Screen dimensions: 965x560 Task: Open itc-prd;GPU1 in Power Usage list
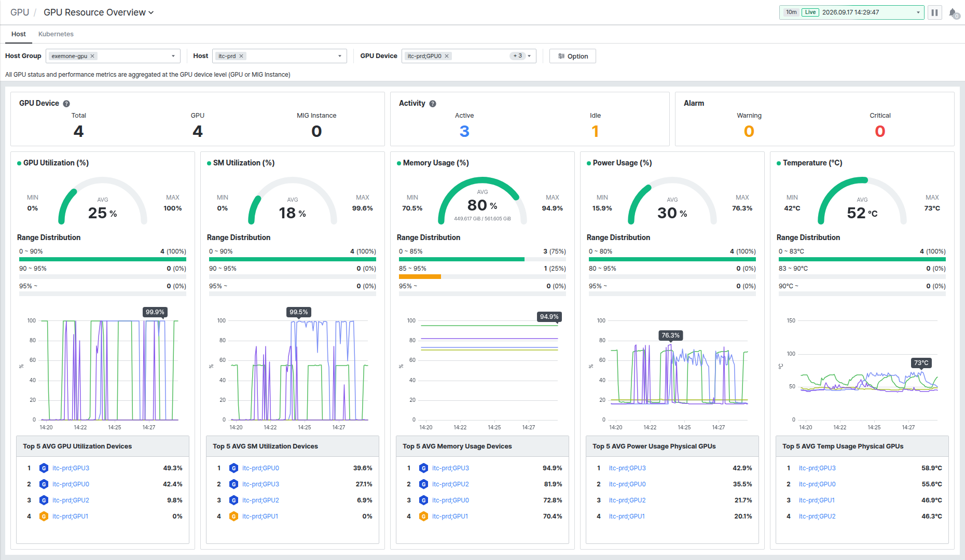click(x=627, y=516)
